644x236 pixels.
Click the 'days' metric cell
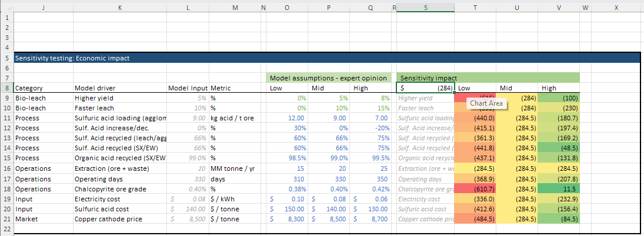235,179
